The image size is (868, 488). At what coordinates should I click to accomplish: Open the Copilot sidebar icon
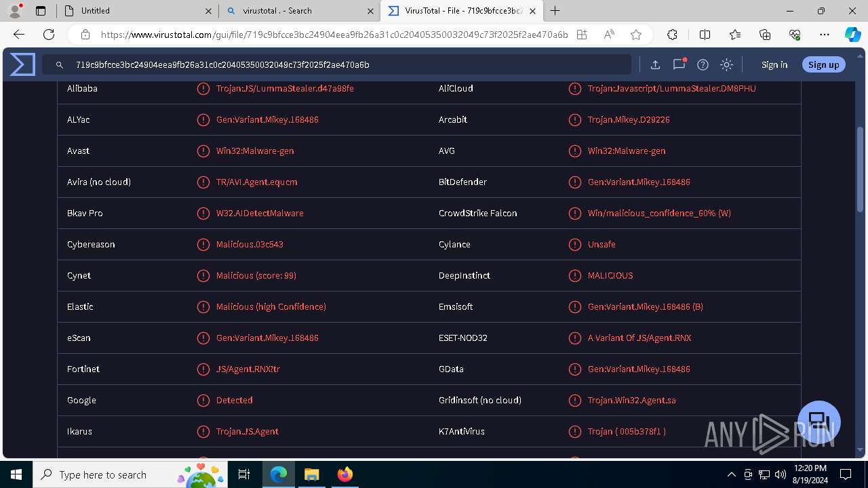[x=852, y=35]
